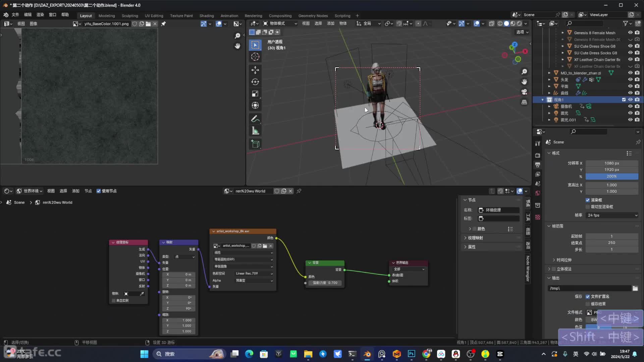Pin the image in image editor
The image size is (644, 362).
coord(163,24)
